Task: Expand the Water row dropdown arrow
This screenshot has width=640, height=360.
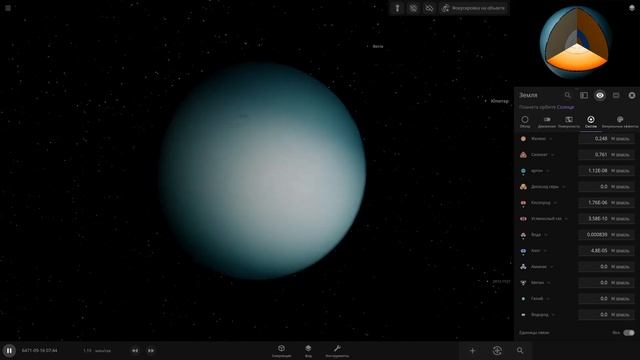Action: coord(546,235)
